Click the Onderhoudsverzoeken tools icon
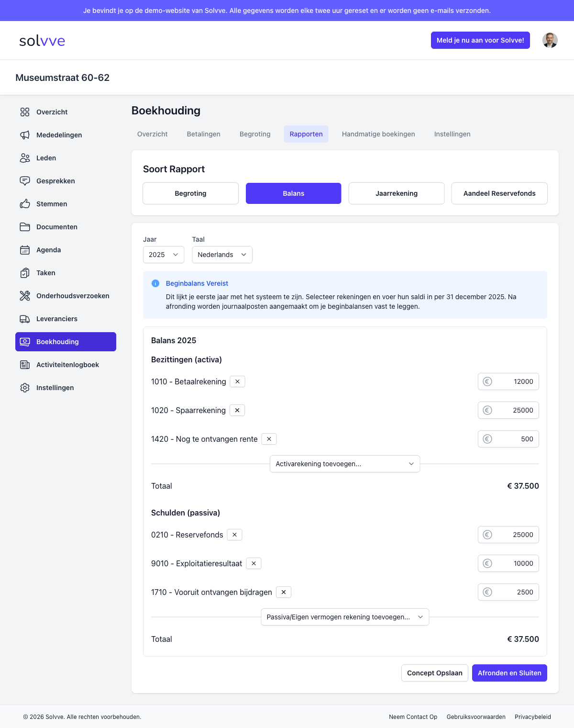Image resolution: width=574 pixels, height=728 pixels. [x=25, y=296]
